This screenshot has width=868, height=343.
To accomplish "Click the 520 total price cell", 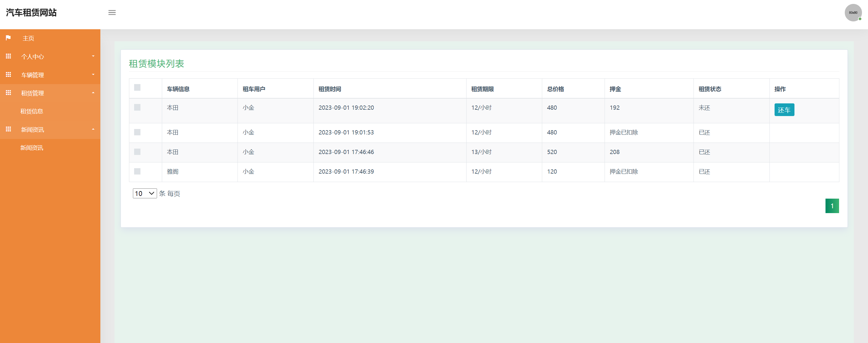I will click(x=552, y=152).
